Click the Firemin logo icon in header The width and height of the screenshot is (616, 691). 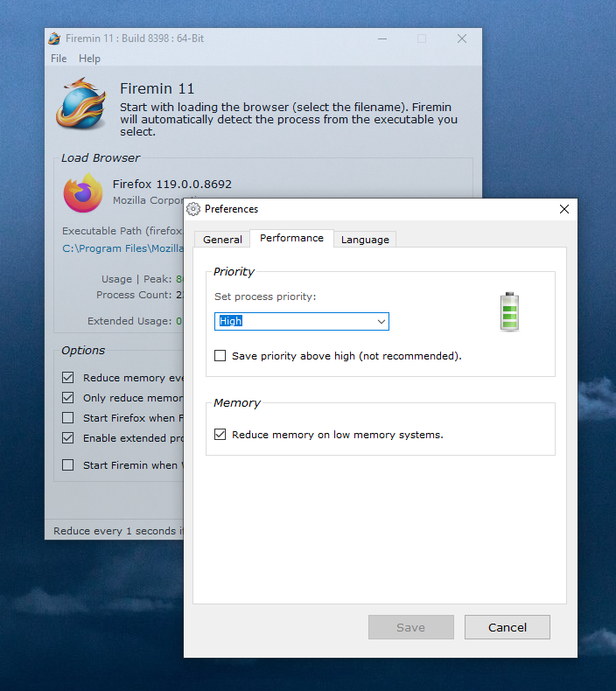81,103
